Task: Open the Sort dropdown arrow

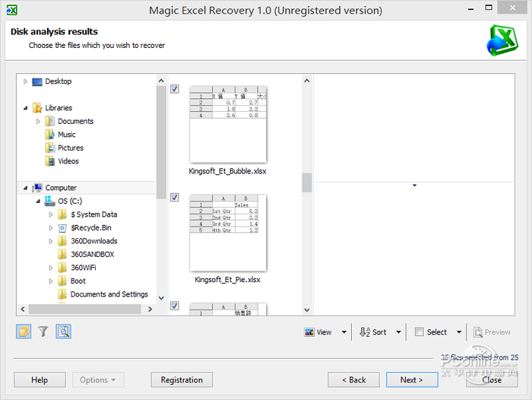Action: pyautogui.click(x=399, y=332)
